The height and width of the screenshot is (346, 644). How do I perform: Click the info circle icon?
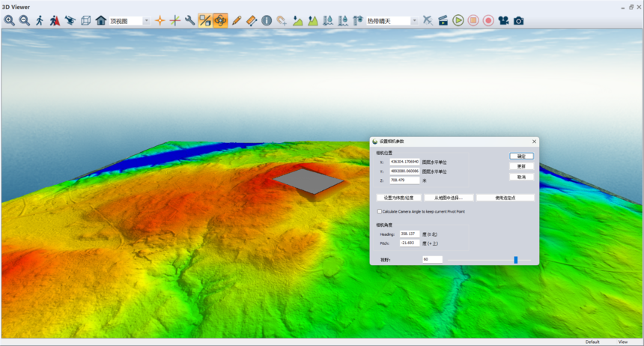267,21
